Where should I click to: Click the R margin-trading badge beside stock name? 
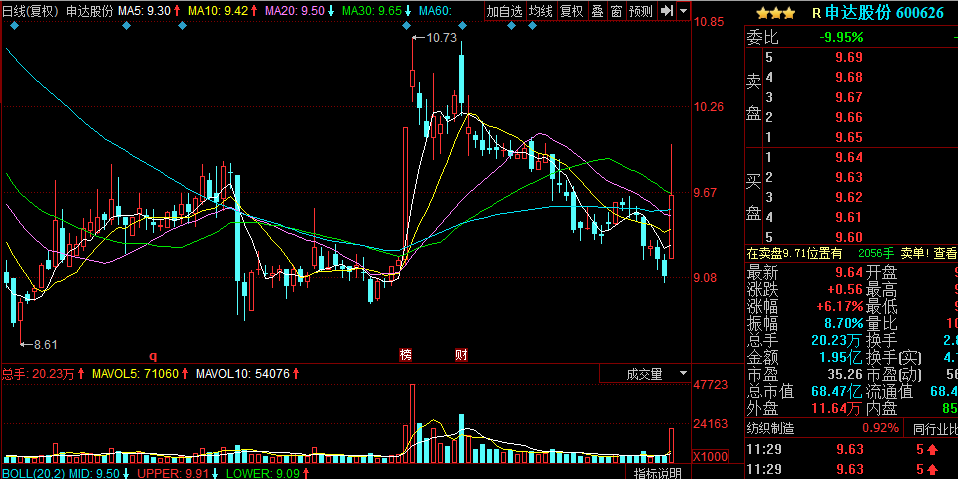point(817,13)
